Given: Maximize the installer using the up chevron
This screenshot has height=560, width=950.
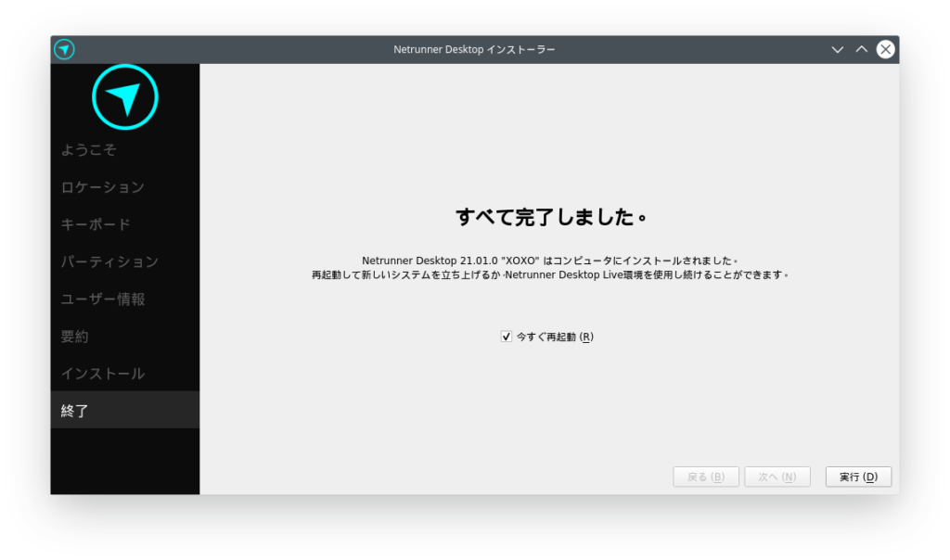Looking at the screenshot, I should click(x=861, y=49).
